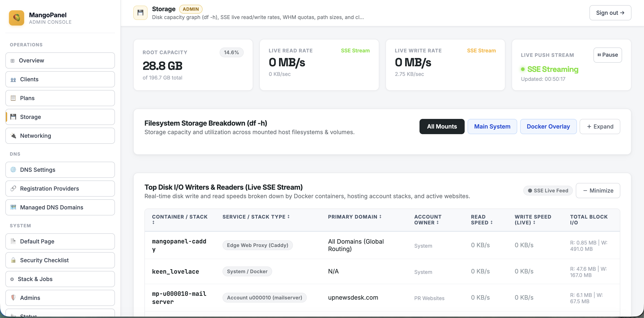Click the Registration Providers link icon
This screenshot has height=318, width=644.
(x=13, y=189)
